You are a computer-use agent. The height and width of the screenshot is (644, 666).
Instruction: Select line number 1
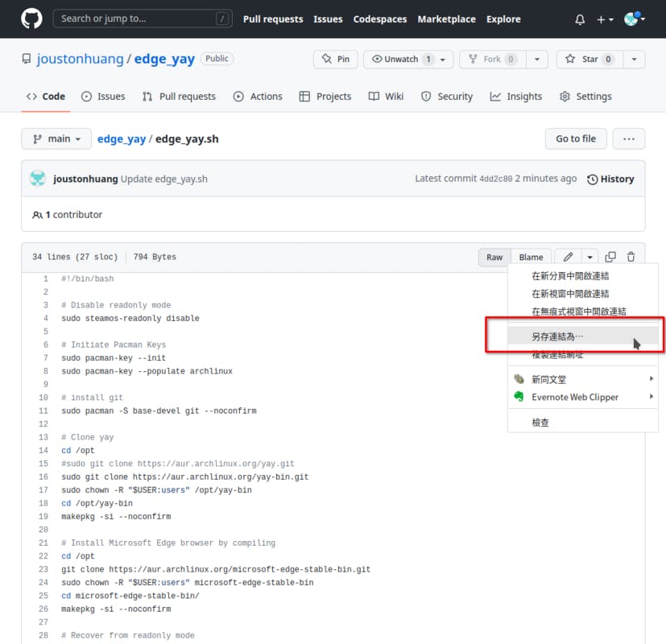tap(45, 279)
